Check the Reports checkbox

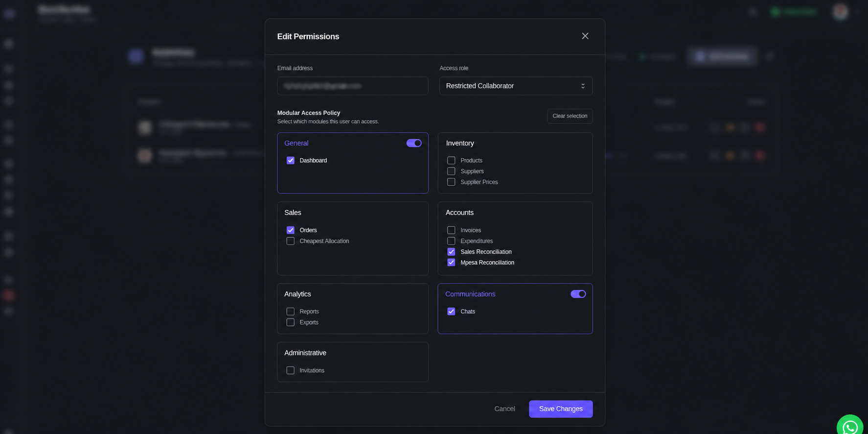pos(291,312)
